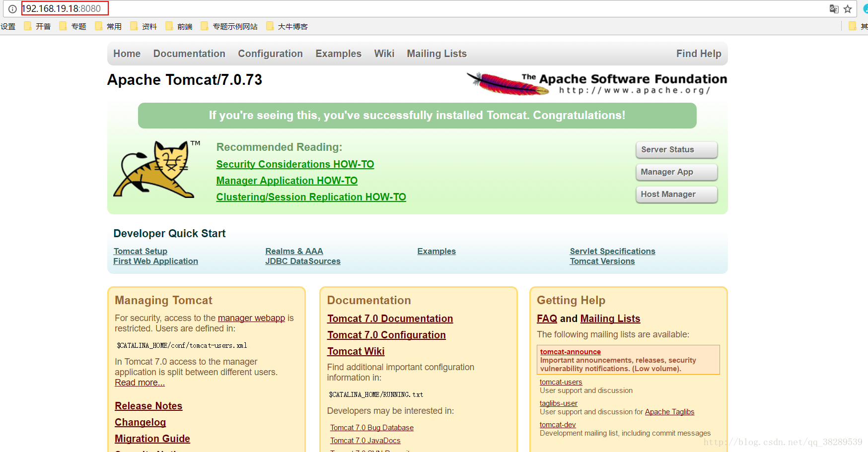
Task: Open Documentation in the navigation bar
Action: click(189, 54)
